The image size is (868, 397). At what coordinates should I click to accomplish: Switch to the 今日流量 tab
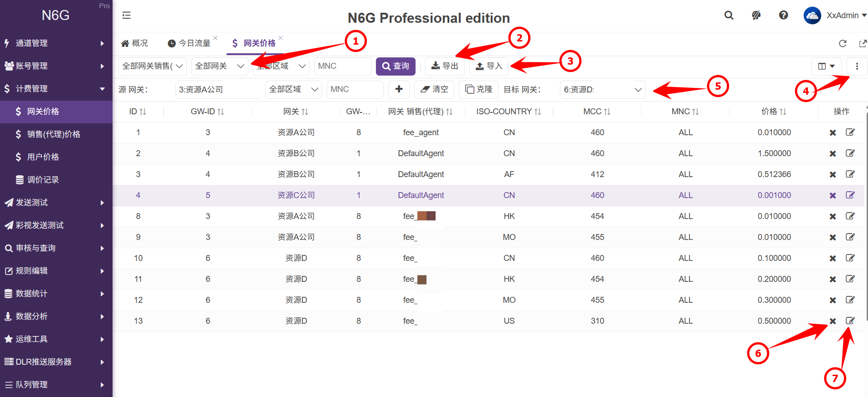[x=189, y=43]
